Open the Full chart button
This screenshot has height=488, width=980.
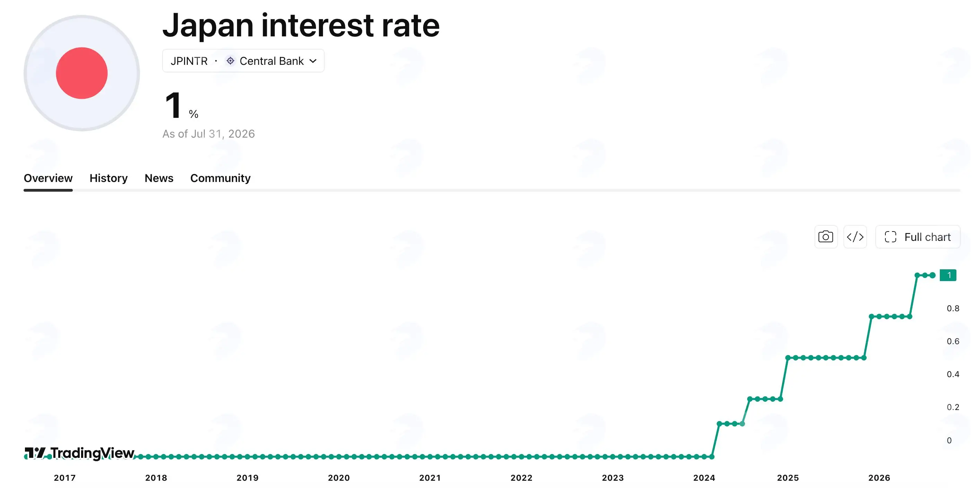[x=918, y=237]
